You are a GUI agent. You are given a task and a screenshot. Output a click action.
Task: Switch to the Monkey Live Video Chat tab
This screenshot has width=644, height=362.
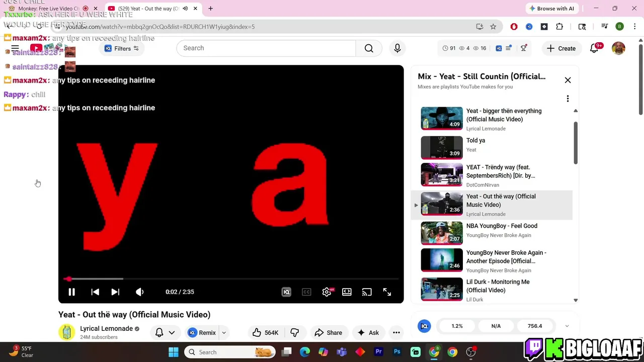48,9
